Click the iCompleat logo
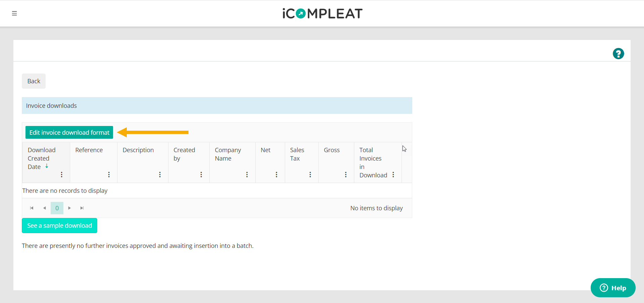 [x=322, y=13]
